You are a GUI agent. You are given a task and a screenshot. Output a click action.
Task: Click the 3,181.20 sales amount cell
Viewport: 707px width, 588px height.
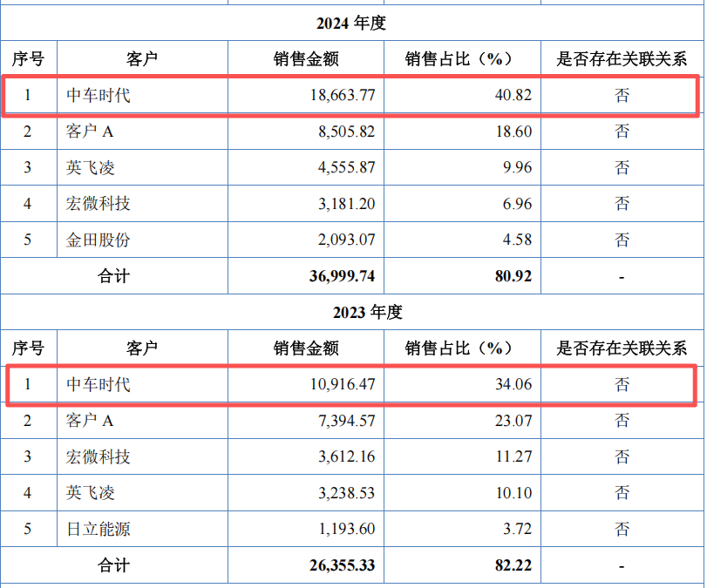pyautogui.click(x=342, y=204)
